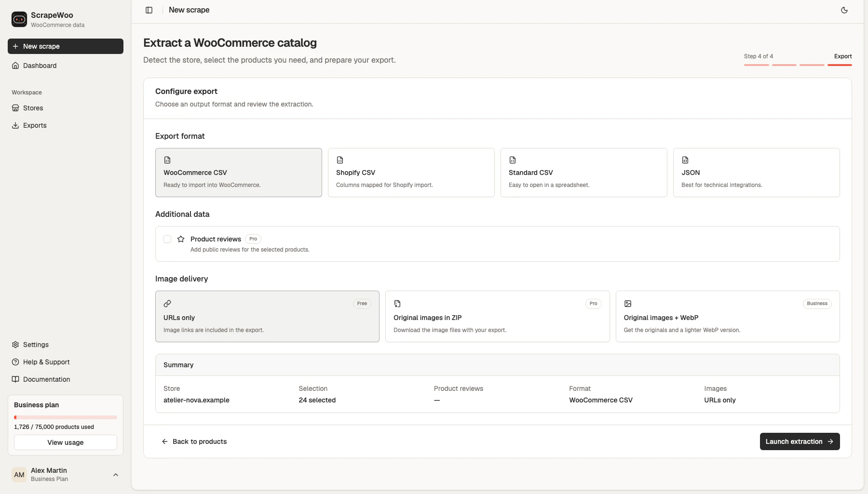Open Stores in the sidebar

pyautogui.click(x=66, y=108)
